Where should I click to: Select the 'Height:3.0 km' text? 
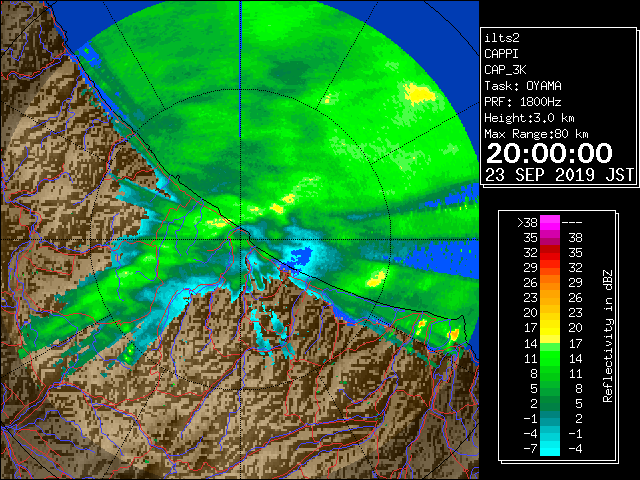point(529,118)
